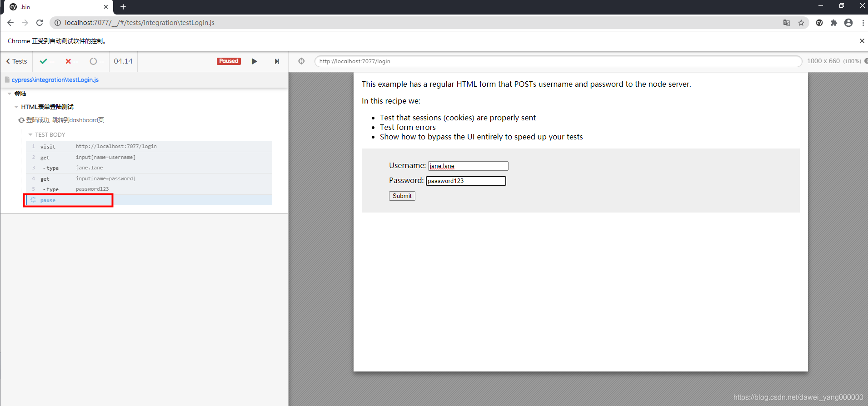Resume the paused Cypress test
This screenshot has width=868, height=406.
254,61
